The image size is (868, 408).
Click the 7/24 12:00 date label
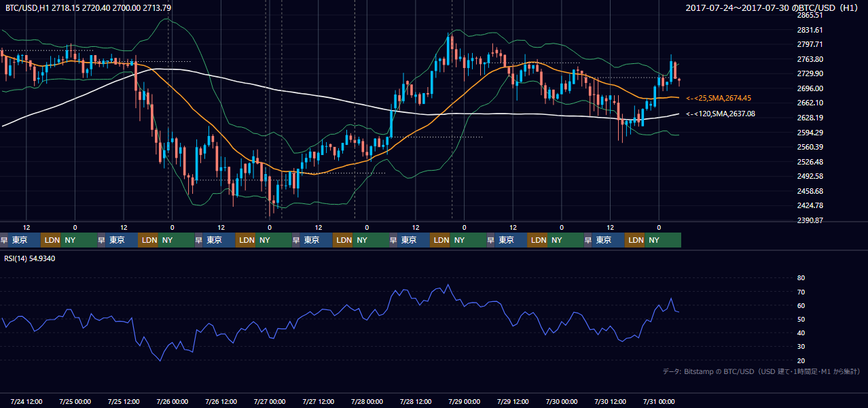[26, 401]
